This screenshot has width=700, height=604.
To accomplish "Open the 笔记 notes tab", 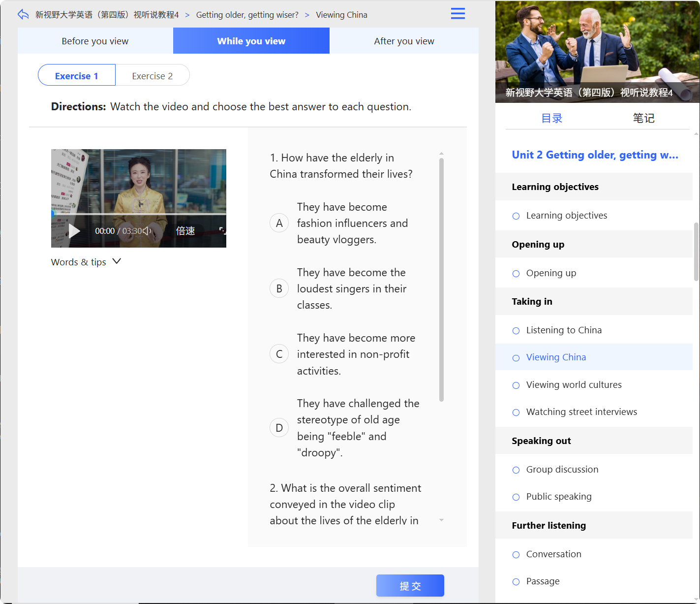I will pyautogui.click(x=643, y=118).
